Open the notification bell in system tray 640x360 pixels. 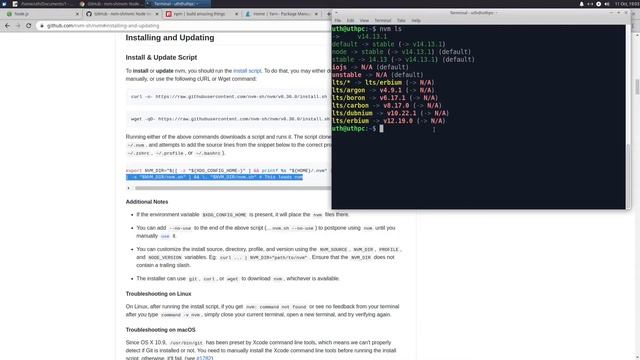pyautogui.click(x=582, y=4)
